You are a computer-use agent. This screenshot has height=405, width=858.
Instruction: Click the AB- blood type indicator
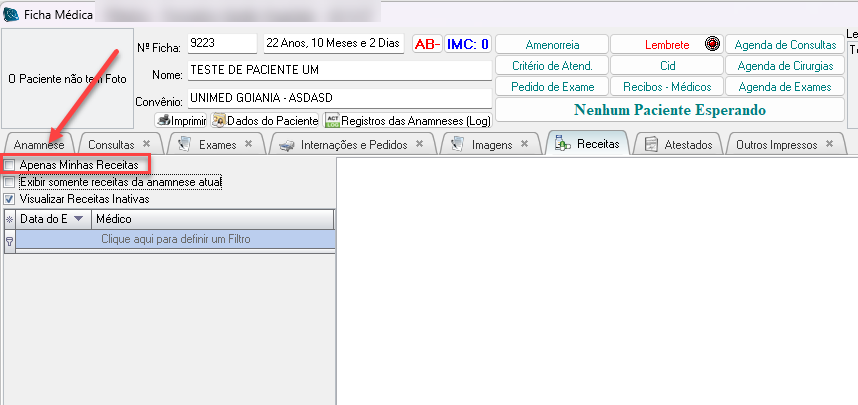tap(427, 44)
